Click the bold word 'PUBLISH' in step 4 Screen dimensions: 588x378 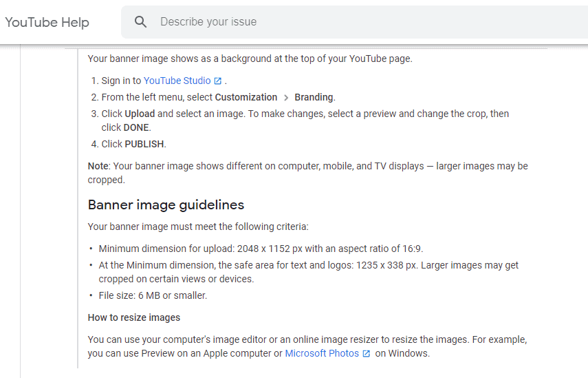144,144
